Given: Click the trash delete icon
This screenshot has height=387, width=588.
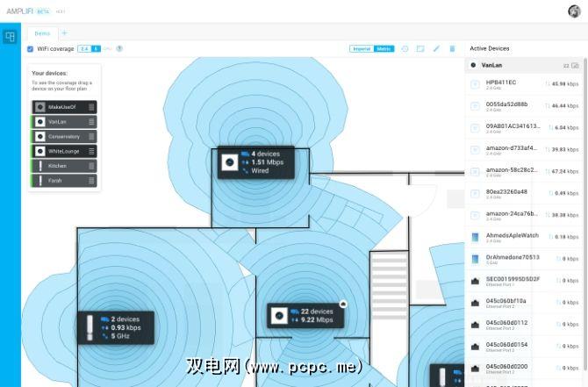Looking at the screenshot, I should pyautogui.click(x=452, y=49).
